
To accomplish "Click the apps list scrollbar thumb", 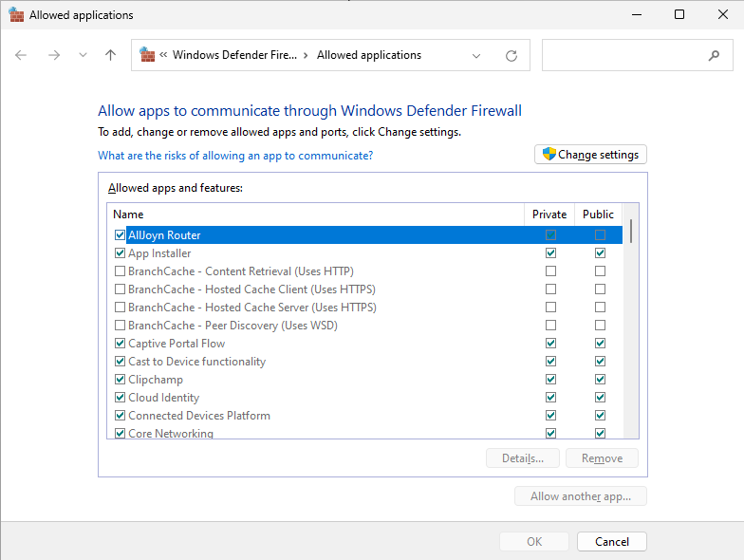I will click(631, 232).
